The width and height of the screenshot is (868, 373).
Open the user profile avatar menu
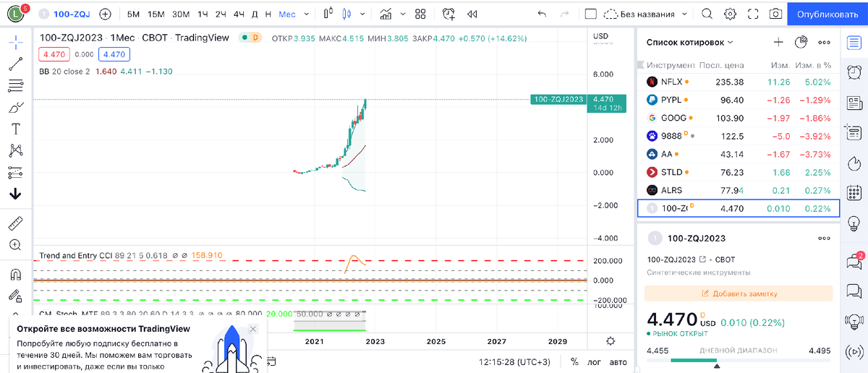tap(16, 14)
